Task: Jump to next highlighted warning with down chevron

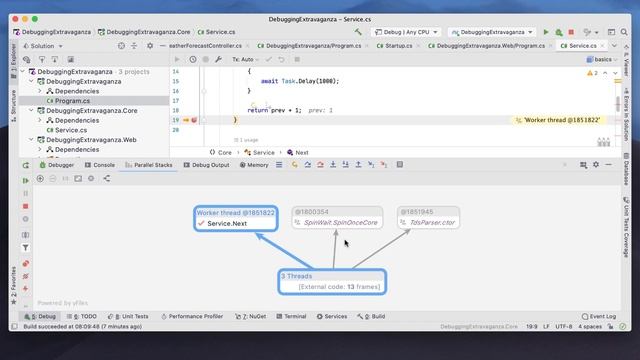Action: [x=615, y=73]
